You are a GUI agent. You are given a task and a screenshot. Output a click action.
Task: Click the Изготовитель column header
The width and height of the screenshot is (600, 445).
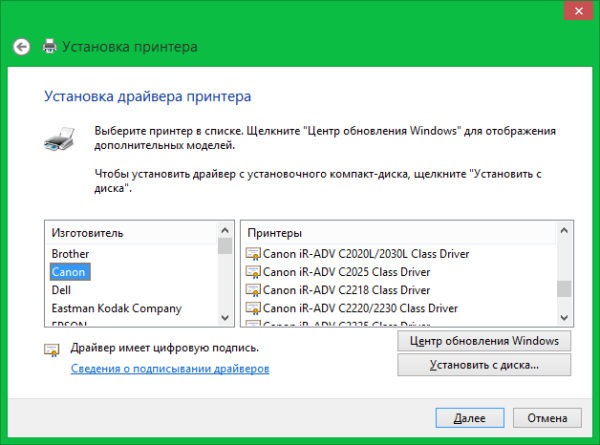[87, 233]
